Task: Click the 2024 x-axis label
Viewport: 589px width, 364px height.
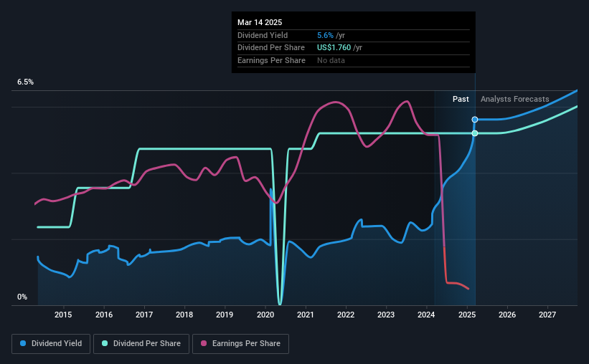Action: (x=426, y=315)
